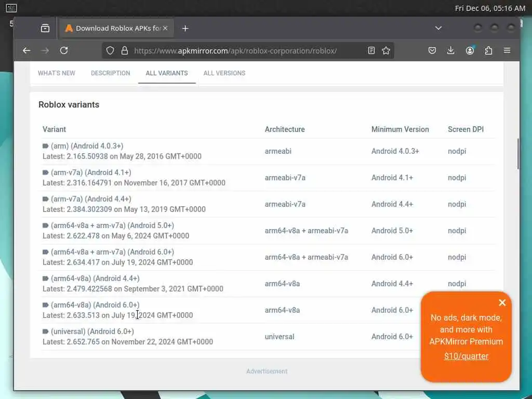532x399 pixels.
Task: Open the downloads panel icon
Action: click(450, 50)
